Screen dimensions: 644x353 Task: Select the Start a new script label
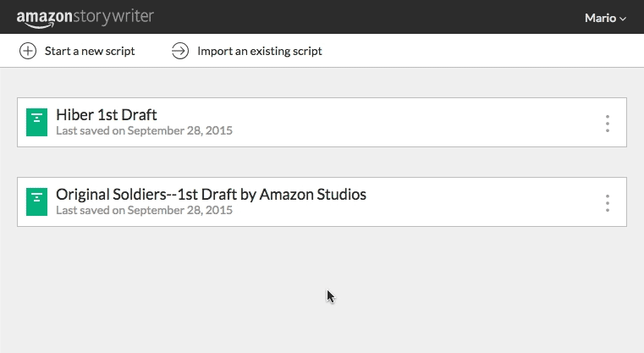[x=90, y=51]
